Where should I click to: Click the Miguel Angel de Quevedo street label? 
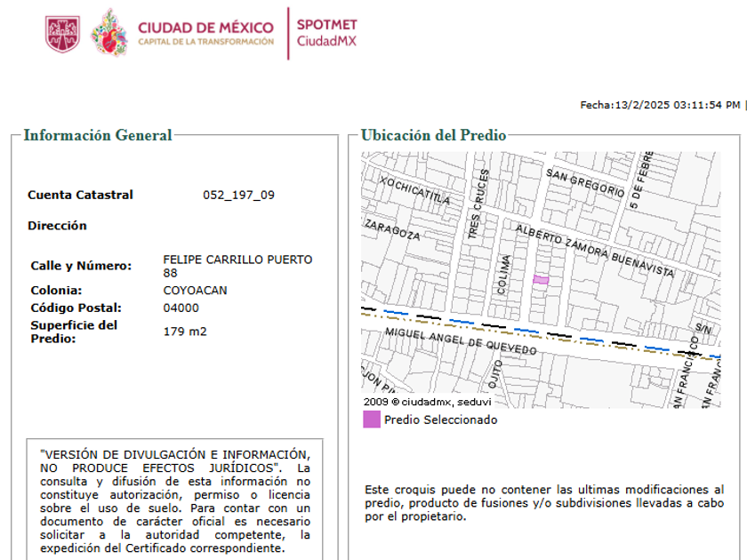461,341
